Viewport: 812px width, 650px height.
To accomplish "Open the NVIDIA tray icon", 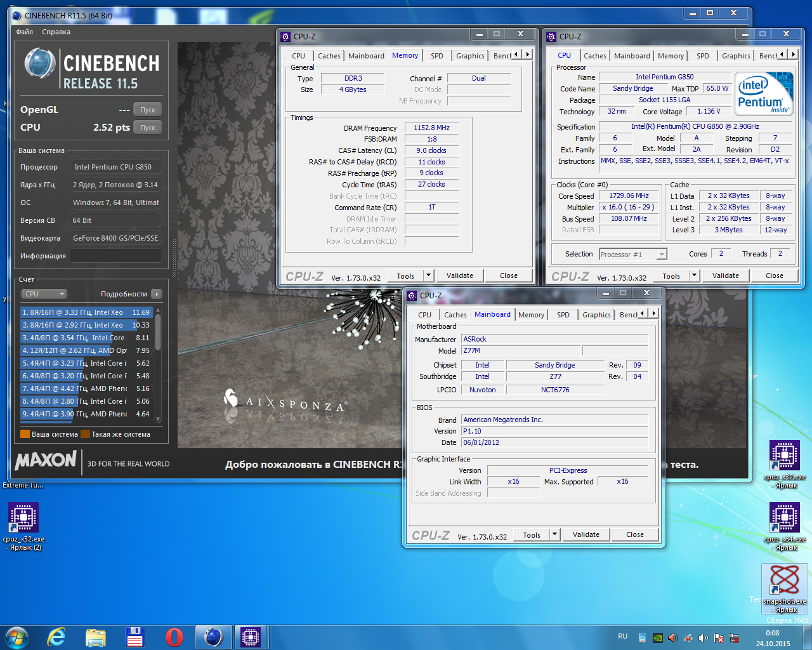I will 658,638.
